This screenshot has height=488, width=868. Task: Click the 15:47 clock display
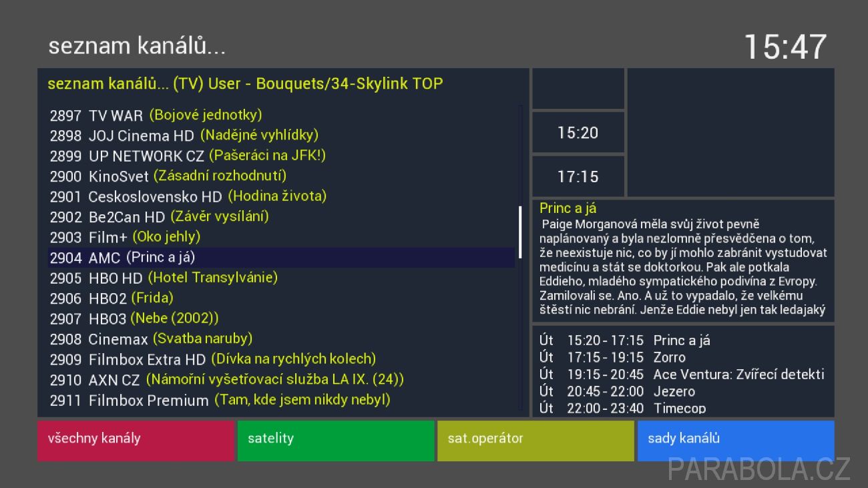pyautogui.click(x=785, y=47)
